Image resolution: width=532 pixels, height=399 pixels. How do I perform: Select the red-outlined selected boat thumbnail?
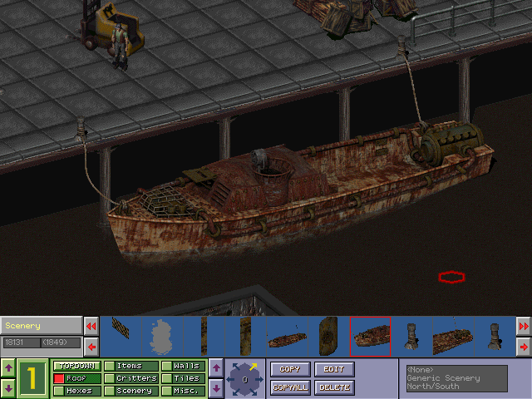click(x=370, y=336)
